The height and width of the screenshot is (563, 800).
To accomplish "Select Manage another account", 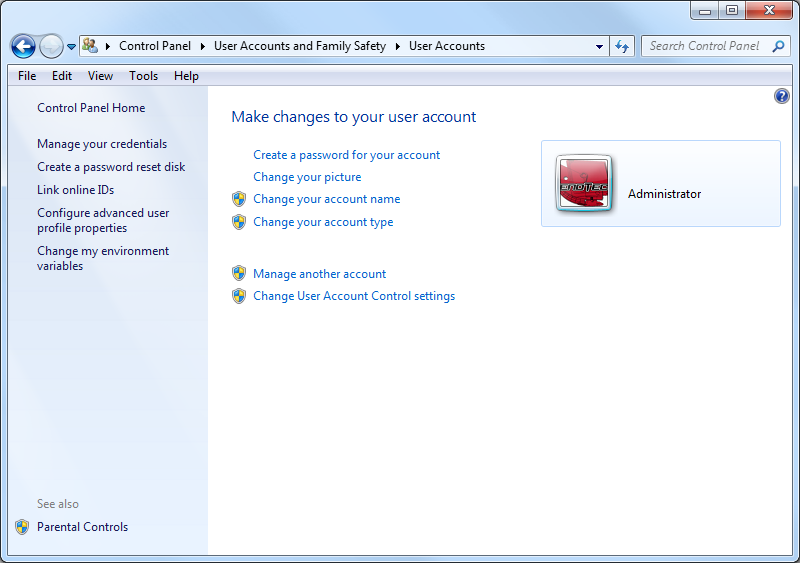I will pyautogui.click(x=319, y=274).
